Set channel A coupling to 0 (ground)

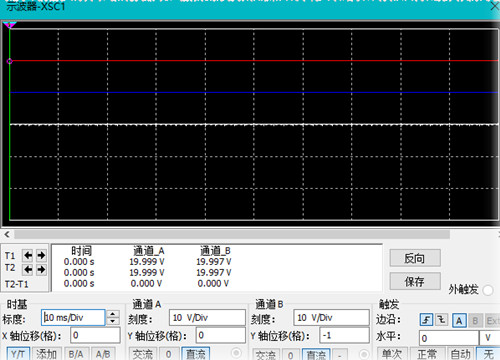coord(169,354)
